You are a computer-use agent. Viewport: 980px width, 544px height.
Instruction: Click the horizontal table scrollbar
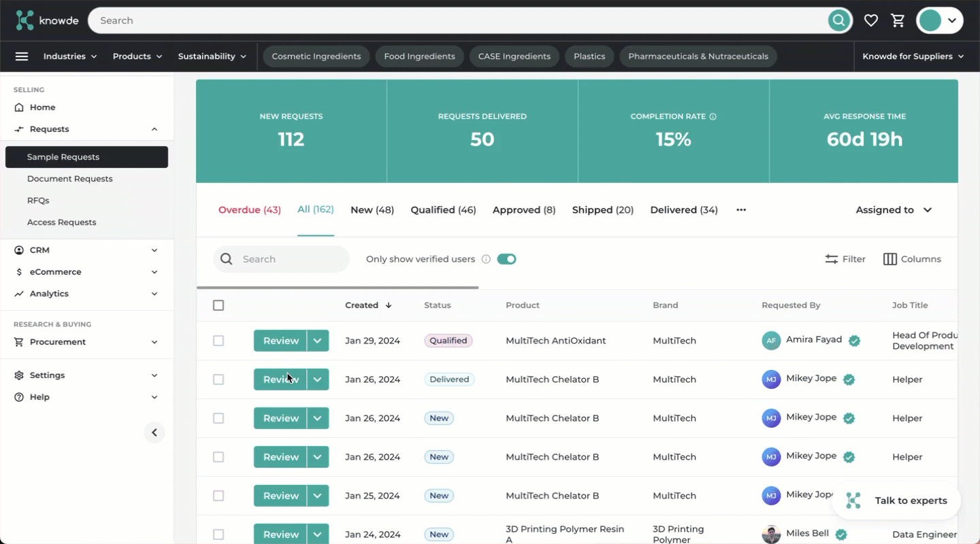[x=338, y=288]
